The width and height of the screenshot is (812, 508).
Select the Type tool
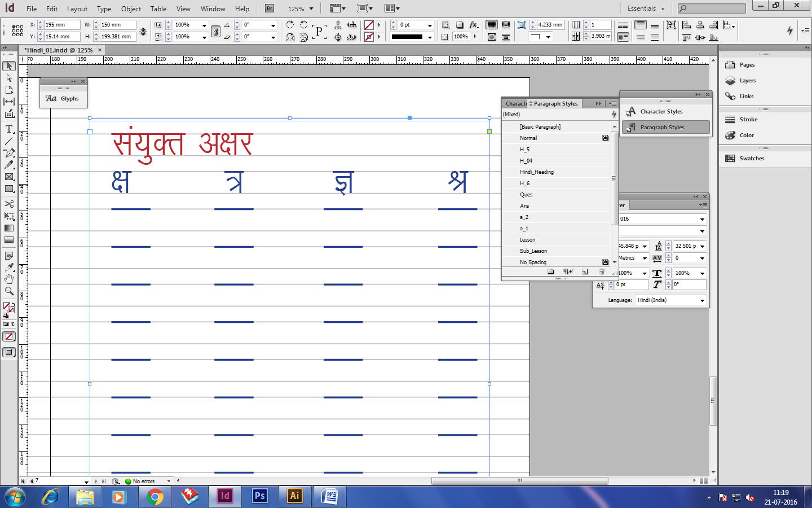(x=9, y=129)
